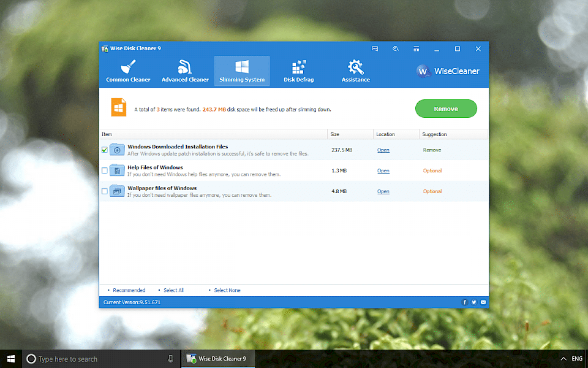The image size is (588, 368).
Task: Click the Location column header
Action: click(x=396, y=134)
